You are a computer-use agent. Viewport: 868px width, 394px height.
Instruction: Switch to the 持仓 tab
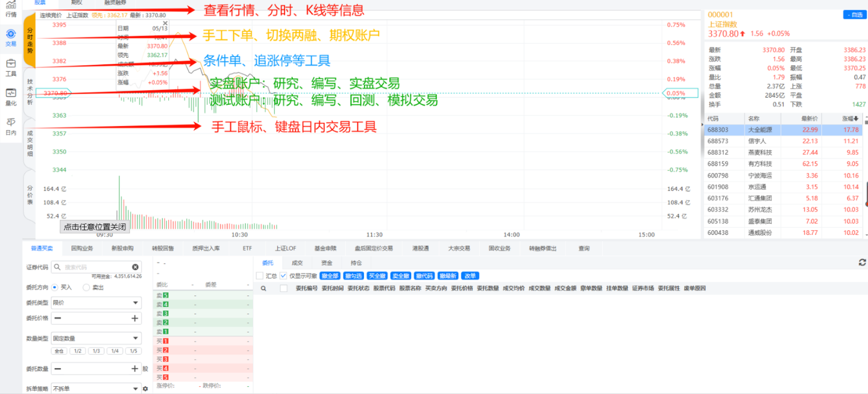[356, 263]
